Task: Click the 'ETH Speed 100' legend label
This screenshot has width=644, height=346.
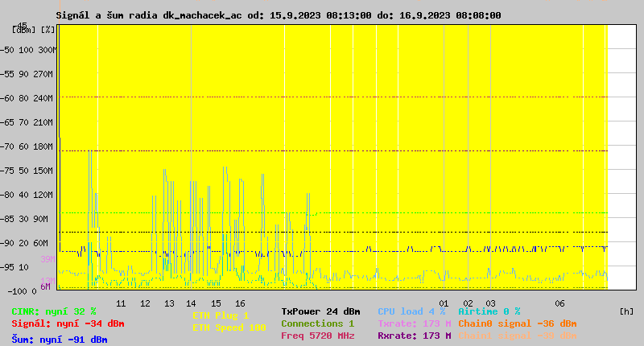Action: point(229,327)
